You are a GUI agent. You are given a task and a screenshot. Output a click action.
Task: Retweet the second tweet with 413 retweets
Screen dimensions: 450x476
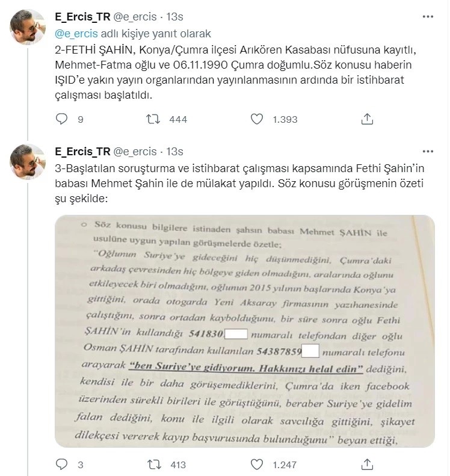(153, 465)
